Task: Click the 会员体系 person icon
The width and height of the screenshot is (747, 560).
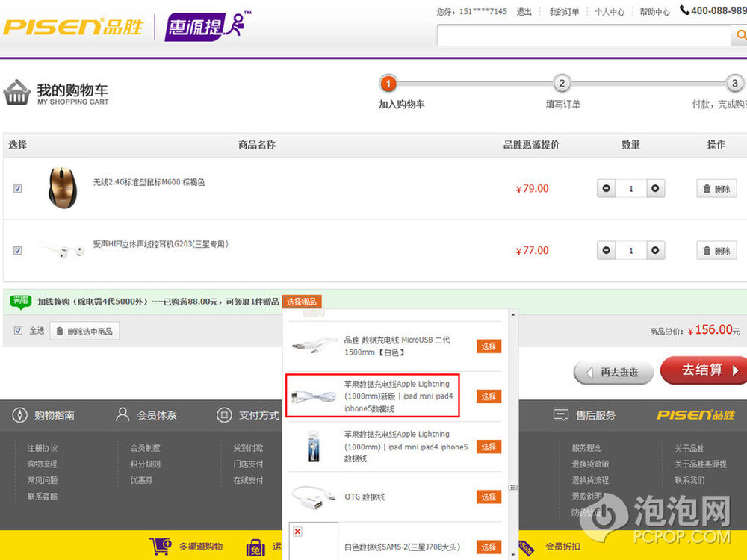Action: click(123, 414)
